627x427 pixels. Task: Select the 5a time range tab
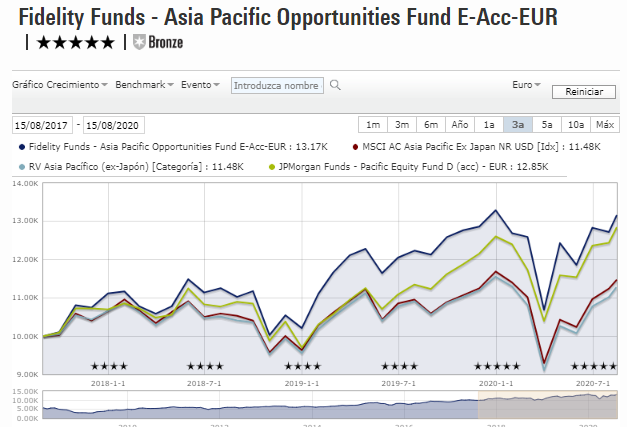547,125
